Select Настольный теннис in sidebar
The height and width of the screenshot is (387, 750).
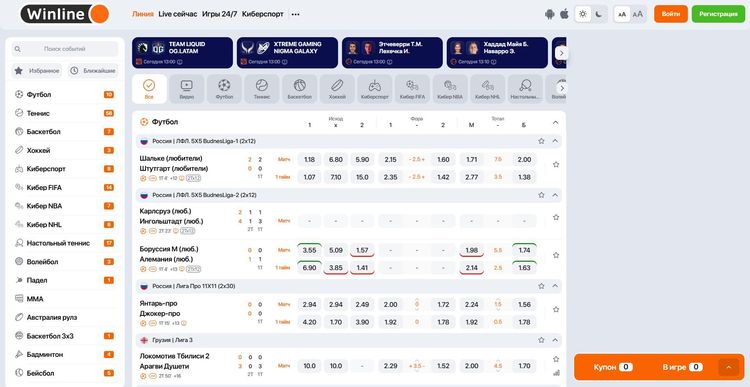pos(65,243)
